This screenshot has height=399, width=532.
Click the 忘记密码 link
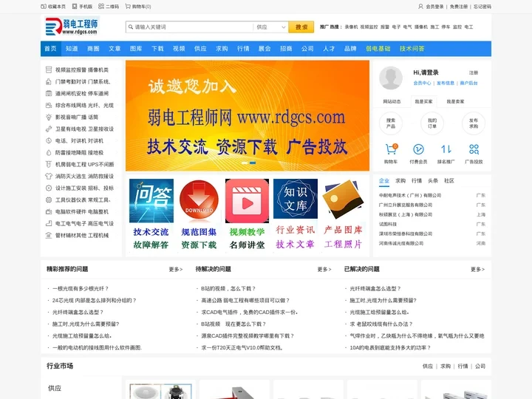482,7
